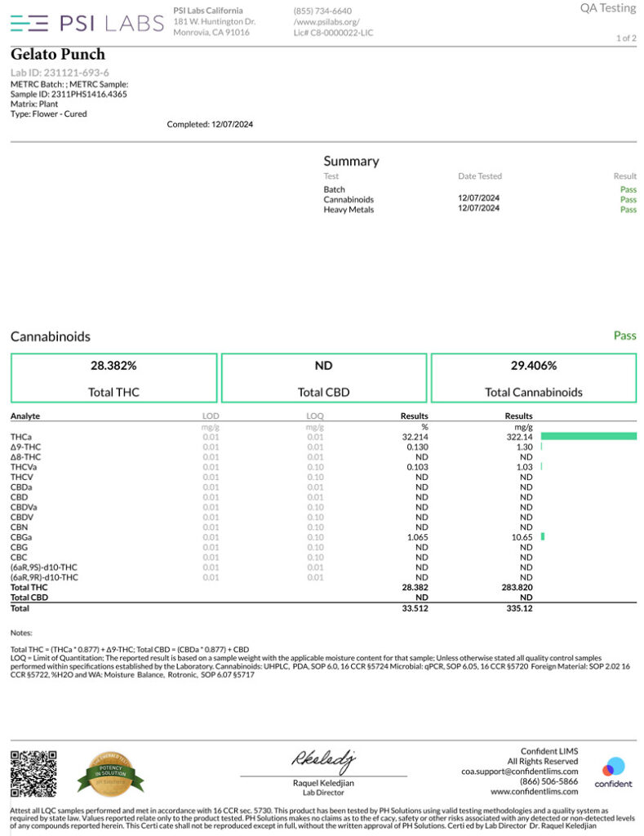The image size is (644, 836).
Task: Click the THCa result bar
Action: coord(588,436)
